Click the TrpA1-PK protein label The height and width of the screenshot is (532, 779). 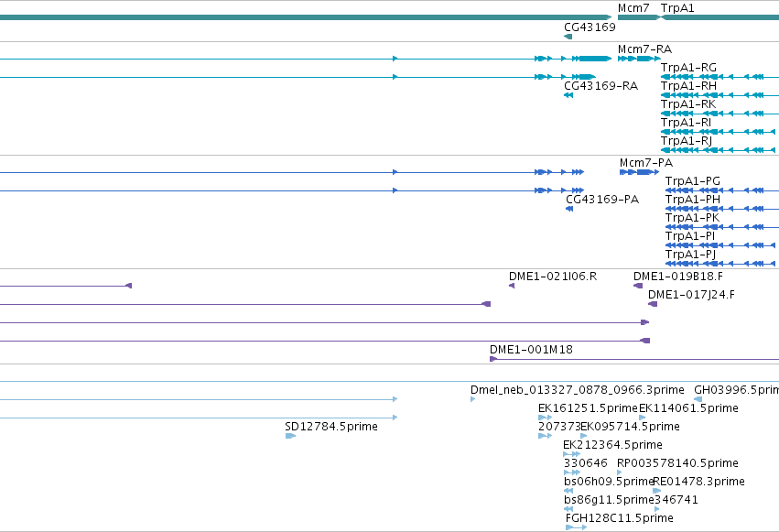point(692,218)
